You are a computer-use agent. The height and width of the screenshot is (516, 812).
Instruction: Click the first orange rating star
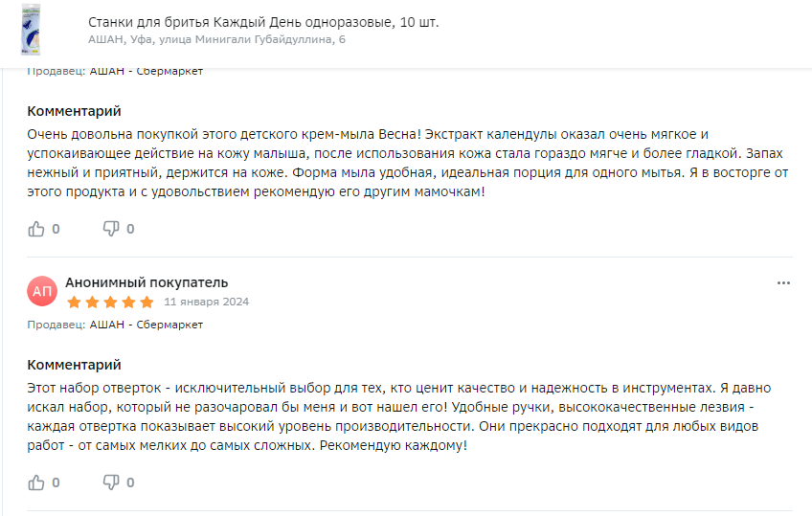[74, 302]
